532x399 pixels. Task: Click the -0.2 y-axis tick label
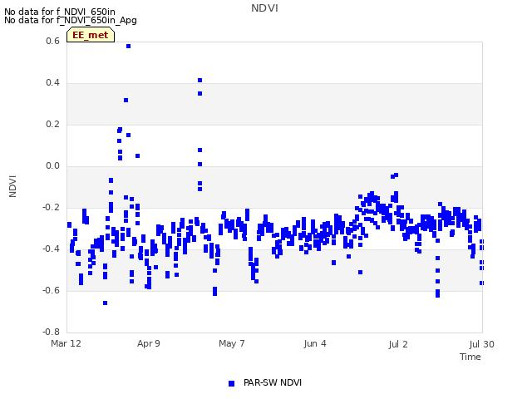[51, 207]
